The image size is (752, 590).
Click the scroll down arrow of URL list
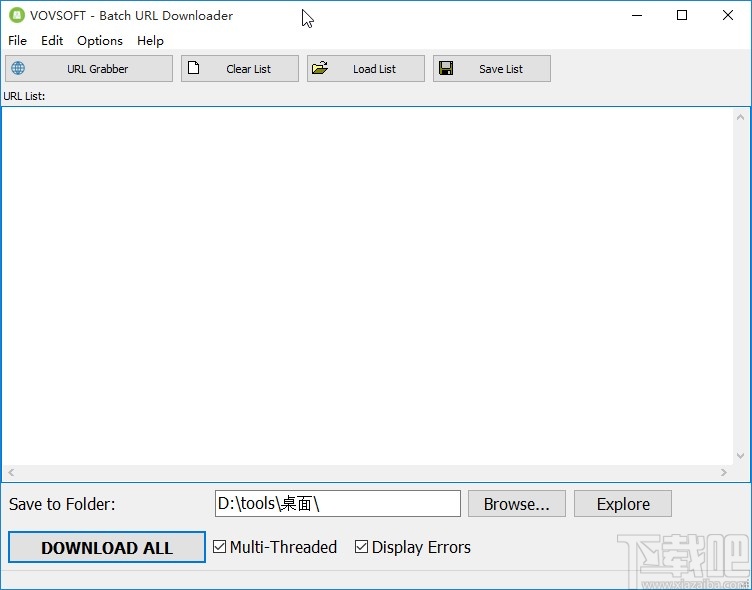[x=740, y=456]
